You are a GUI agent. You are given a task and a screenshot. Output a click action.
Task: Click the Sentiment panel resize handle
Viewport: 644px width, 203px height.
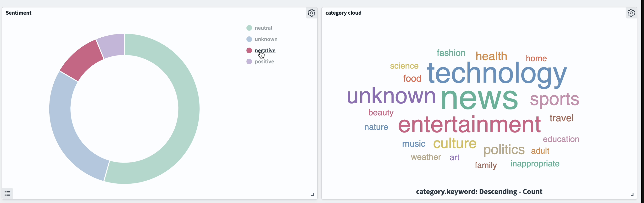point(312,195)
